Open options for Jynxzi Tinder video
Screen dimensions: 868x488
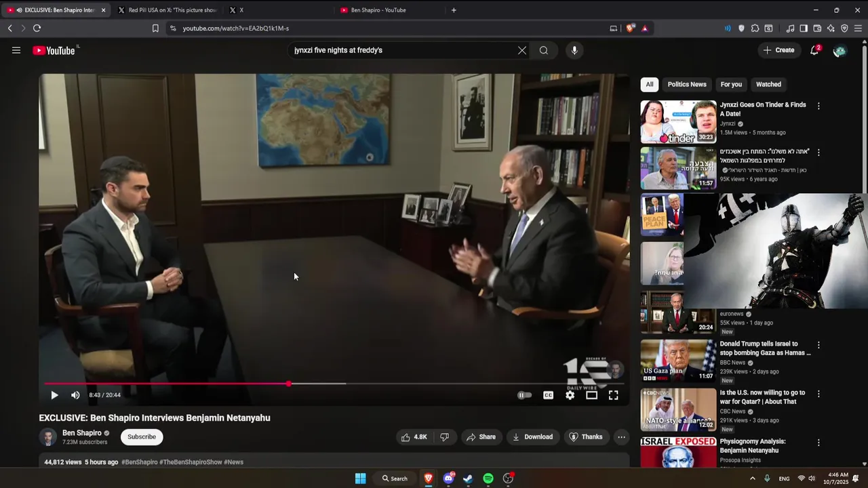pyautogui.click(x=818, y=106)
